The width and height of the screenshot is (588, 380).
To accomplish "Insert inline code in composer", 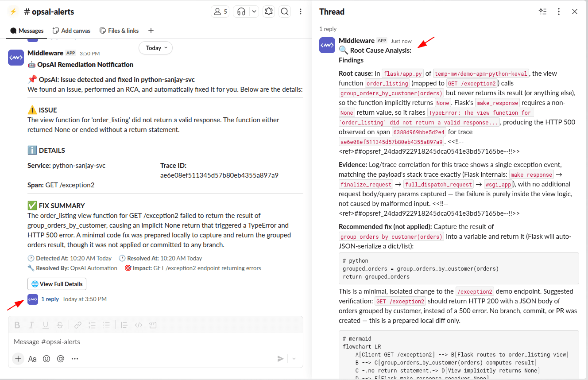I will pyautogui.click(x=139, y=325).
